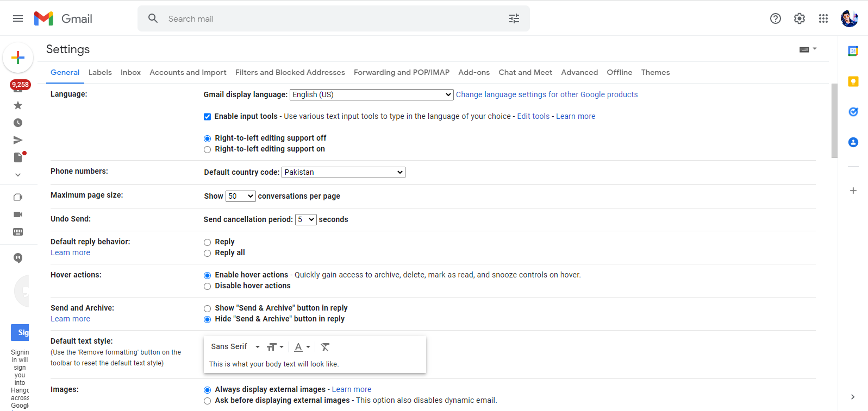The height and width of the screenshot is (411, 868).
Task: Open the Google apps grid
Action: pos(823,18)
